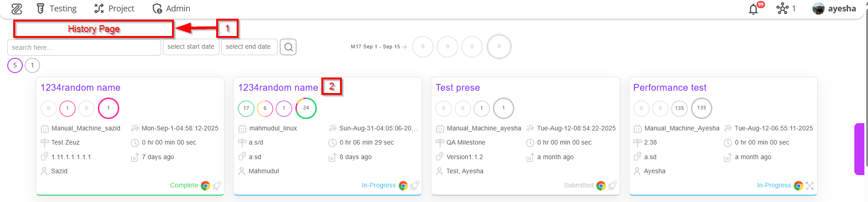Select the purple circle filter showing 5
Image resolution: width=868 pixels, height=202 pixels.
coord(15,66)
